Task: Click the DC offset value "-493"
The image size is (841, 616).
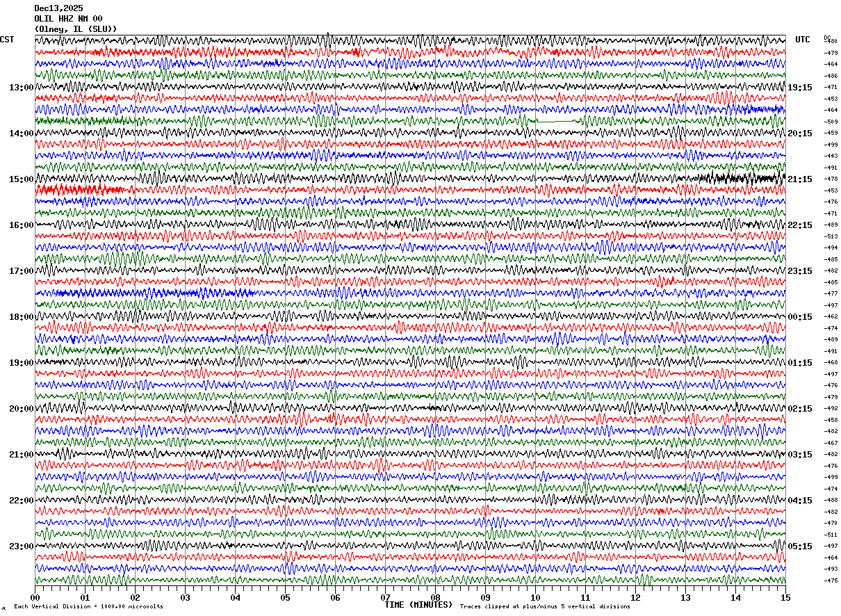Action: point(831,569)
